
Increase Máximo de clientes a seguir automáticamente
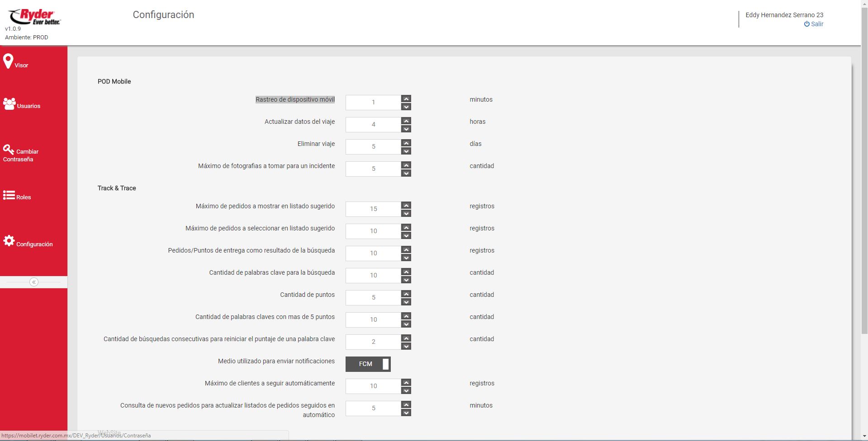click(x=406, y=382)
